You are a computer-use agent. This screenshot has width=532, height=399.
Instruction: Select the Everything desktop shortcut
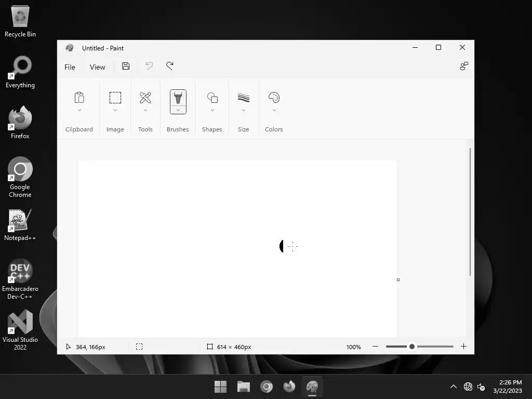click(x=20, y=72)
